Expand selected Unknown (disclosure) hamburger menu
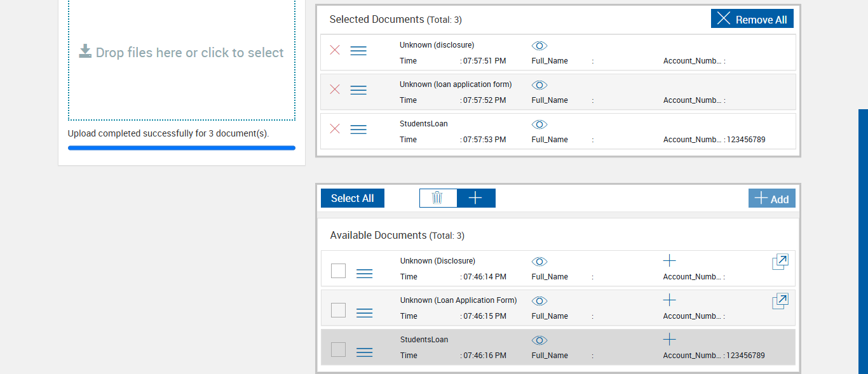 coord(358,51)
